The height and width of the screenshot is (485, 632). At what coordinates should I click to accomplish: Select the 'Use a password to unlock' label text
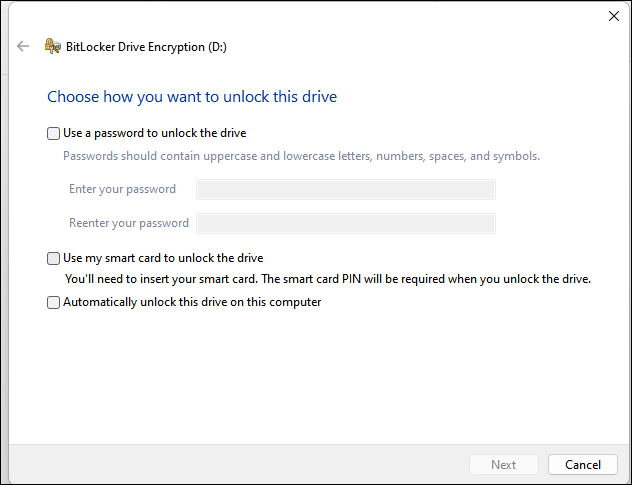coord(154,133)
